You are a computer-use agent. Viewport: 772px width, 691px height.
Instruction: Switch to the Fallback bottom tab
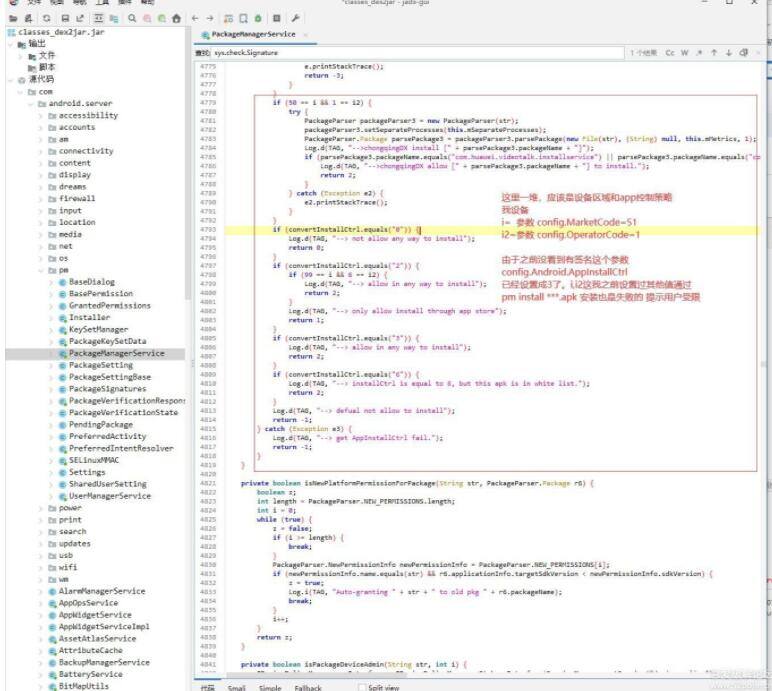[308, 688]
